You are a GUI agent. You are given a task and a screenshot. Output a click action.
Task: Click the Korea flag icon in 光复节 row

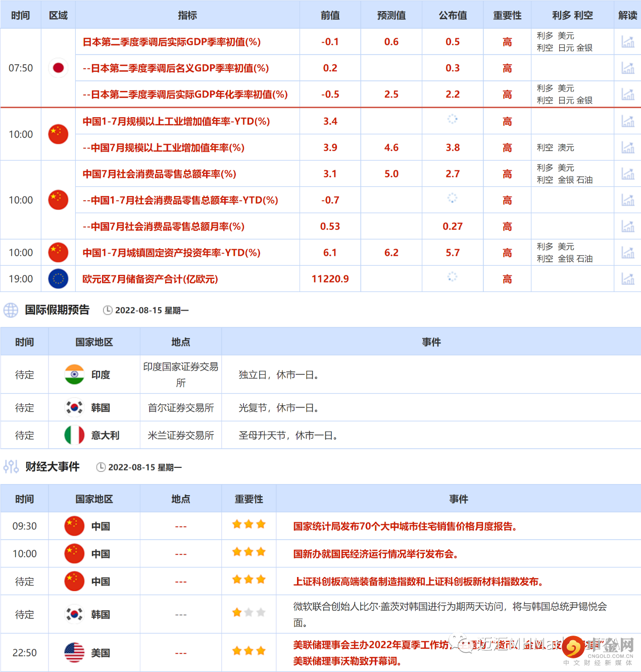74,407
